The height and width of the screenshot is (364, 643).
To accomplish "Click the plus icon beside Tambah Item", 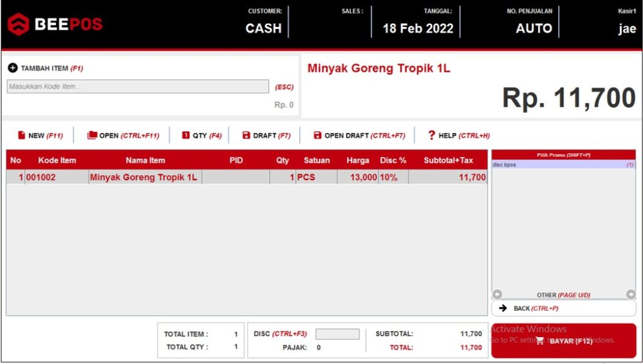I will [13, 68].
